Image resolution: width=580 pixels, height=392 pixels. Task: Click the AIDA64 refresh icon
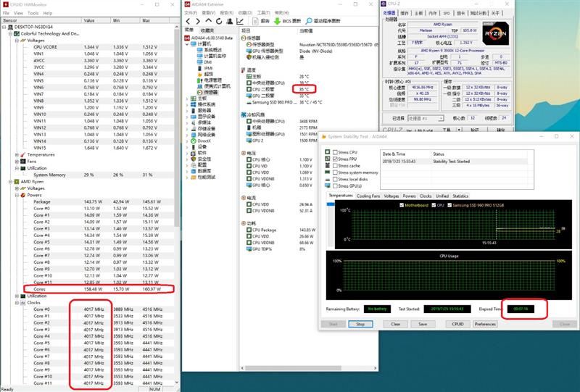point(219,21)
